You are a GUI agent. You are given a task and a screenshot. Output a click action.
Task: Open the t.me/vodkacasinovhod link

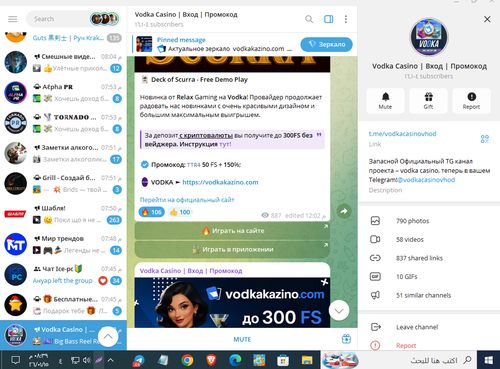(402, 134)
